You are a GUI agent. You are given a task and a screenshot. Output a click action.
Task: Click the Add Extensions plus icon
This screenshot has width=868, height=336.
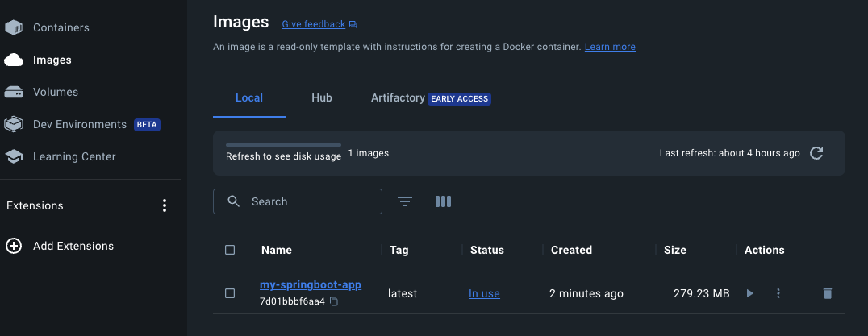(x=13, y=246)
